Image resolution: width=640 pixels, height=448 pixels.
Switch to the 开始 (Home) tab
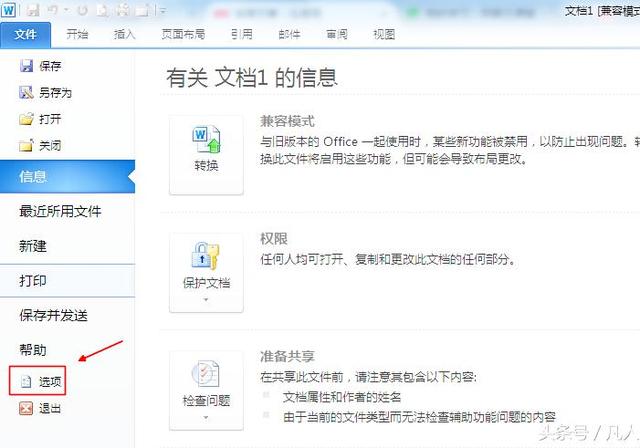(x=77, y=35)
